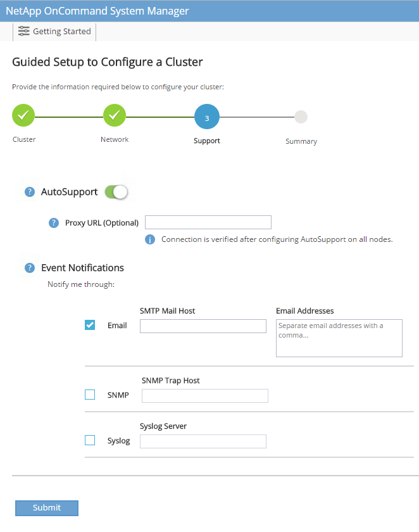This screenshot has height=532, width=419.
Task: Click the Support step 3 circle
Action: pyautogui.click(x=206, y=117)
